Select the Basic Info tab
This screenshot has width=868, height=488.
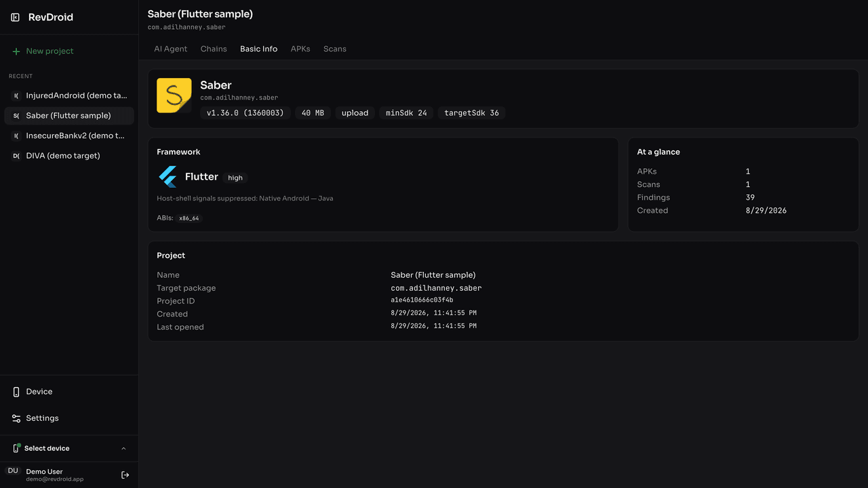tap(258, 49)
